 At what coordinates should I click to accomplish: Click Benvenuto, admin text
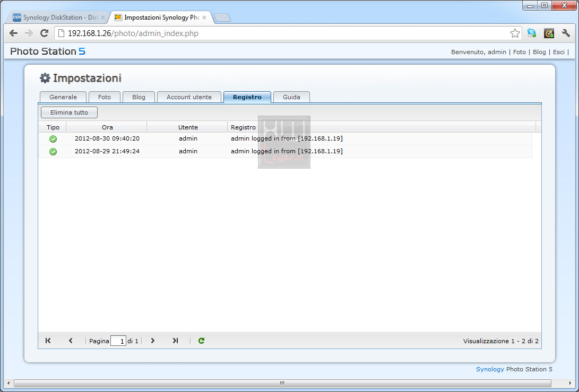pyautogui.click(x=479, y=52)
